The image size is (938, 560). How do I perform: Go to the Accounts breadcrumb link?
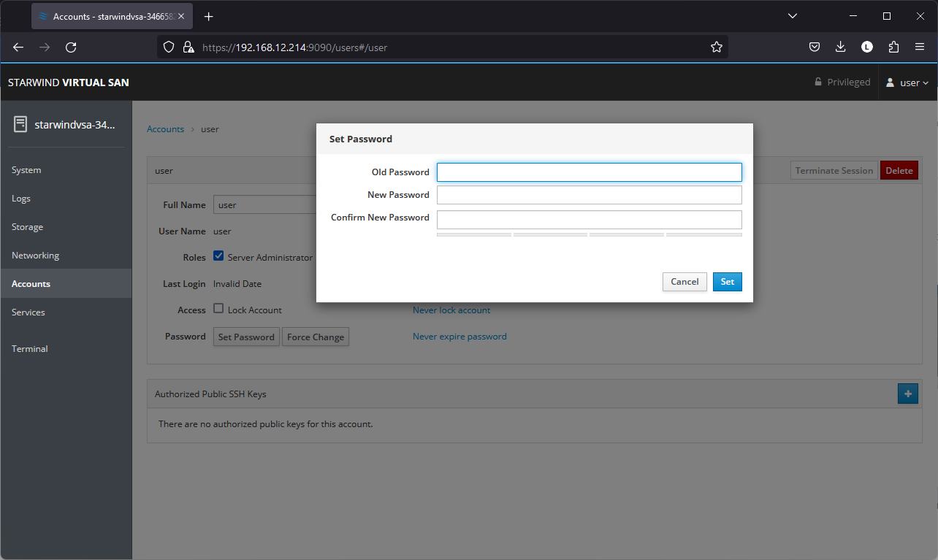pos(165,129)
